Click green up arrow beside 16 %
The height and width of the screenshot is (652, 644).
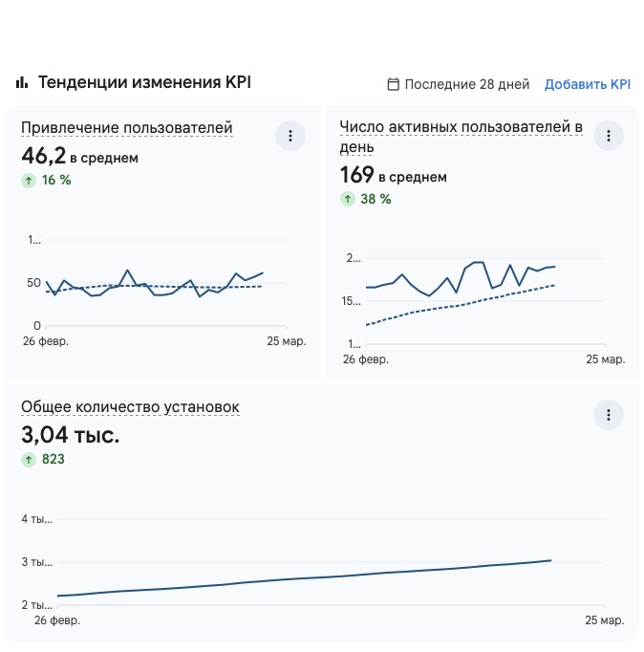tap(29, 180)
